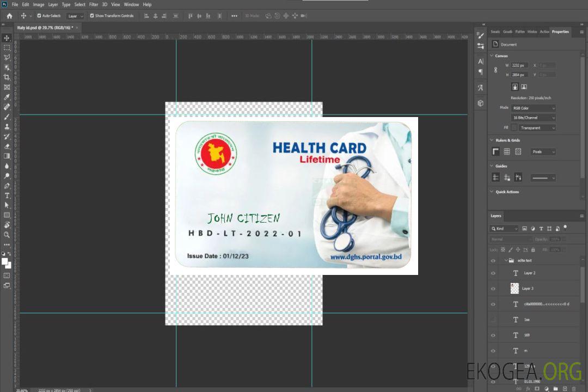Open the Layers panel flyout menu
588x392 pixels.
581,216
